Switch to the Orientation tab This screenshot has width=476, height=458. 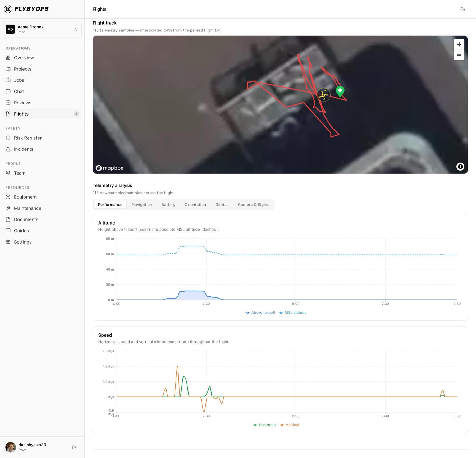(x=195, y=205)
